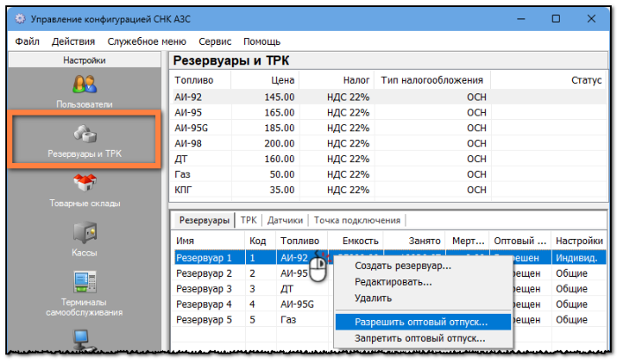Open the Товарные склады icon
This screenshot has height=364, width=617.
pos(85,183)
